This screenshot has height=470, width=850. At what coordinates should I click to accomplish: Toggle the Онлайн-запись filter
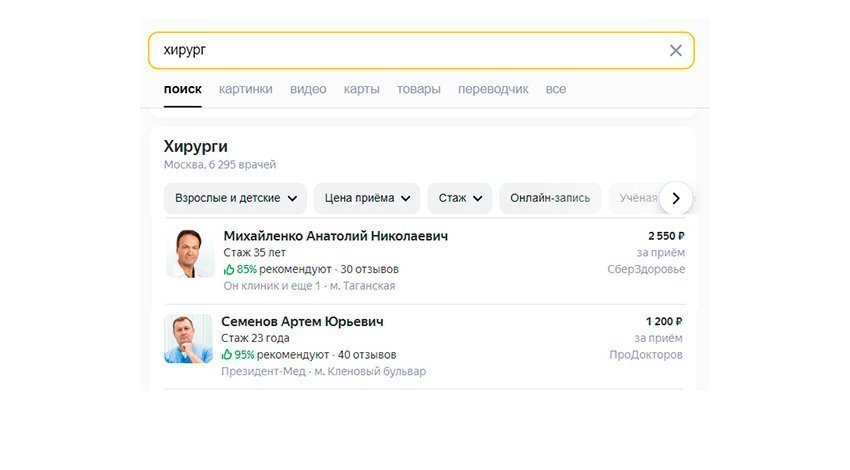tap(550, 198)
